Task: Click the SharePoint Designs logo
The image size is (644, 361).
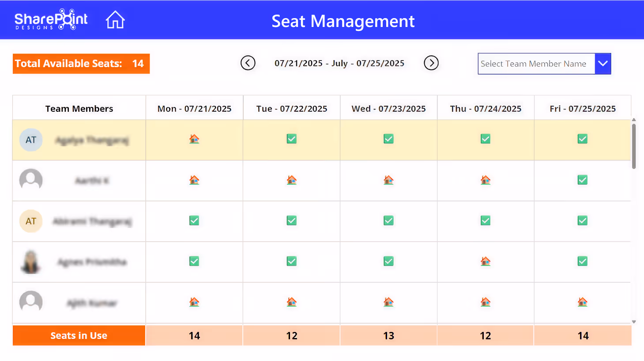Action: [x=50, y=19]
